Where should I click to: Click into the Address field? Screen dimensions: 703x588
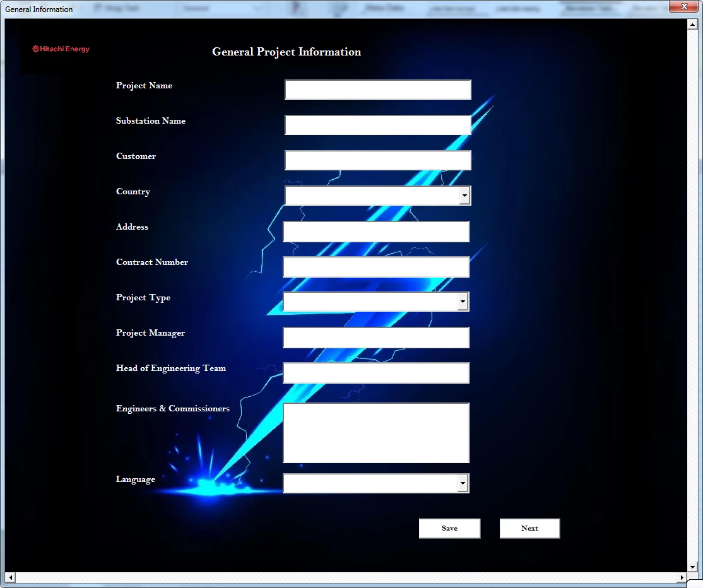coord(376,232)
